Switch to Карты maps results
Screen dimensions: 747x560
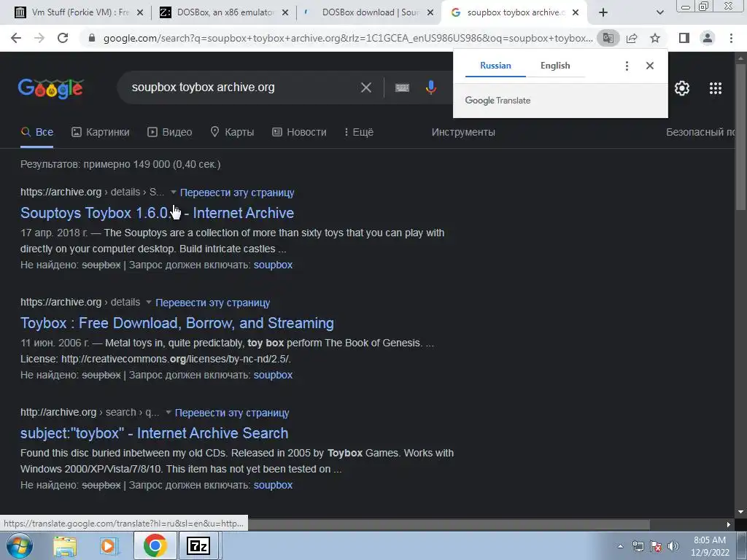[x=232, y=132]
